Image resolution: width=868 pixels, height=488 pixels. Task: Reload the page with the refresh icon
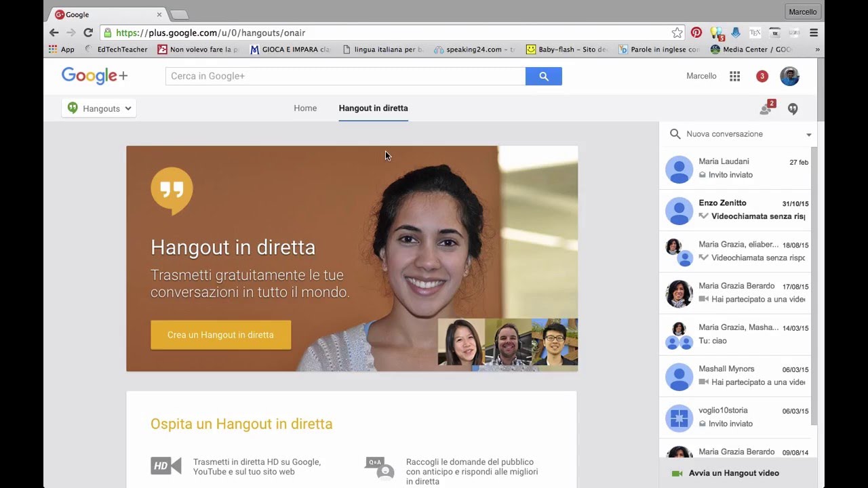[88, 33]
